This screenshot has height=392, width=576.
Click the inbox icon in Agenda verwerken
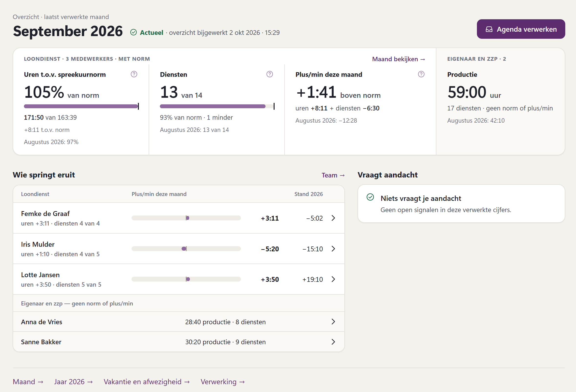[489, 29]
